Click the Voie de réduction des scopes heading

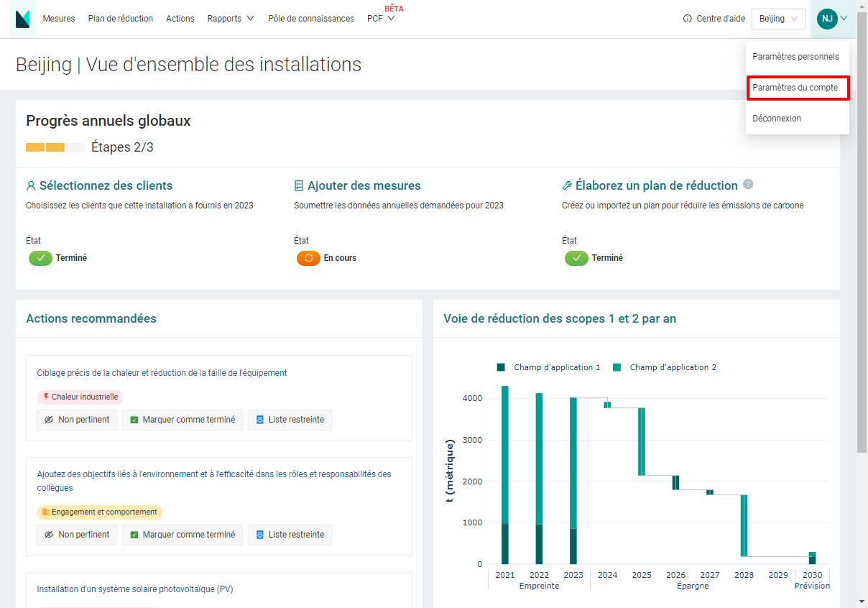click(x=560, y=318)
